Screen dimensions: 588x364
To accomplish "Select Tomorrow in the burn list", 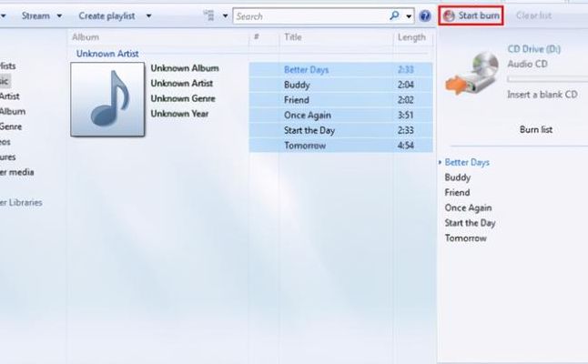I will point(465,238).
